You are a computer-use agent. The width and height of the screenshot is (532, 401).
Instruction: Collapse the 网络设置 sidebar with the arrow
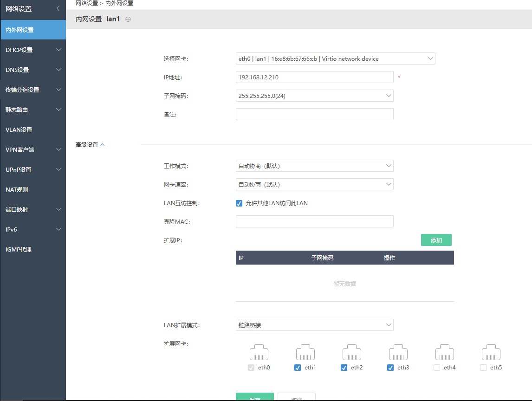coord(58,9)
